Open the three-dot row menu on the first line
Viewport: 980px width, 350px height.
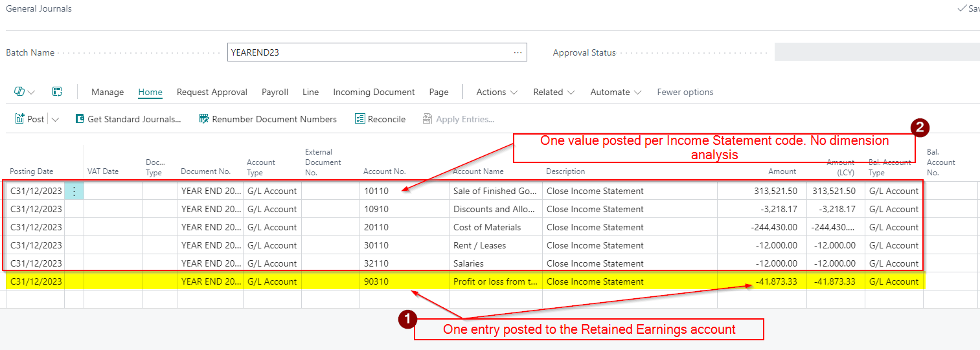[x=74, y=191]
